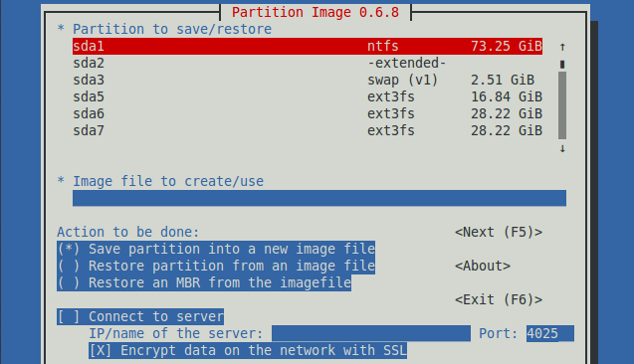The image size is (634, 364).
Task: Uncheck Encrypt data on the network with SSL
Action: coord(248,351)
